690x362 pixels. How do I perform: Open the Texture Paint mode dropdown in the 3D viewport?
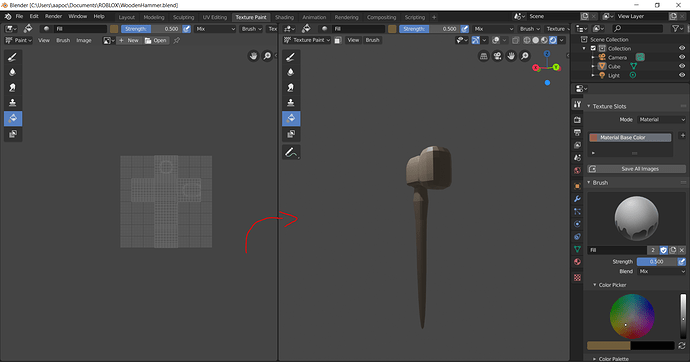(x=307, y=40)
